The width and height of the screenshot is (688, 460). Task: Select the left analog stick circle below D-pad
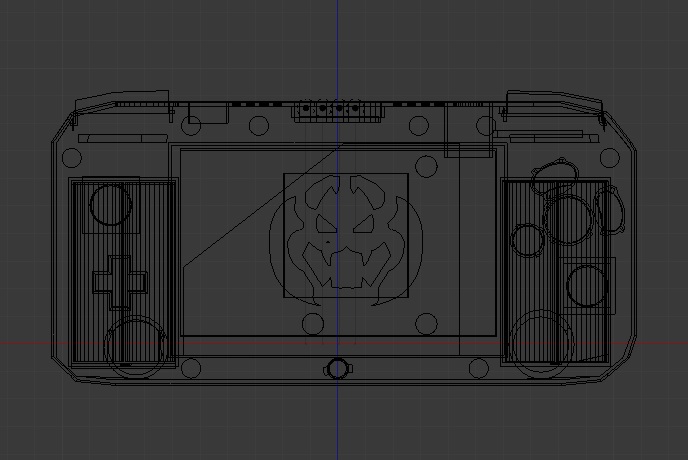pyautogui.click(x=135, y=347)
